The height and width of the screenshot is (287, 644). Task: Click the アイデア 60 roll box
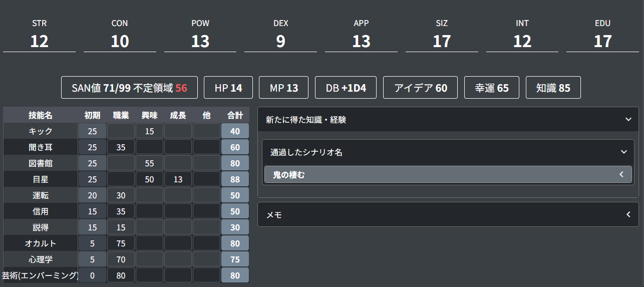[421, 88]
